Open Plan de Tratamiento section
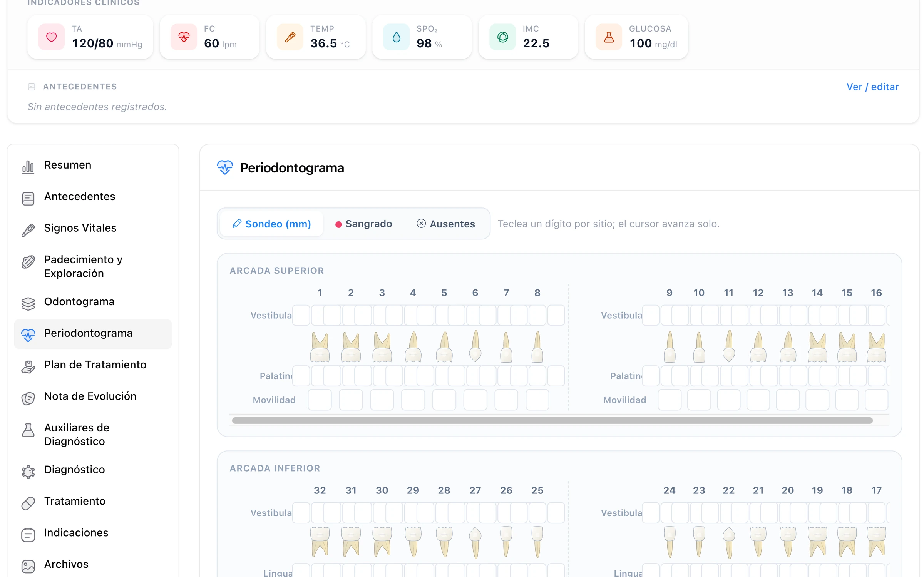Viewport: 924px width, 577px height. [93, 365]
